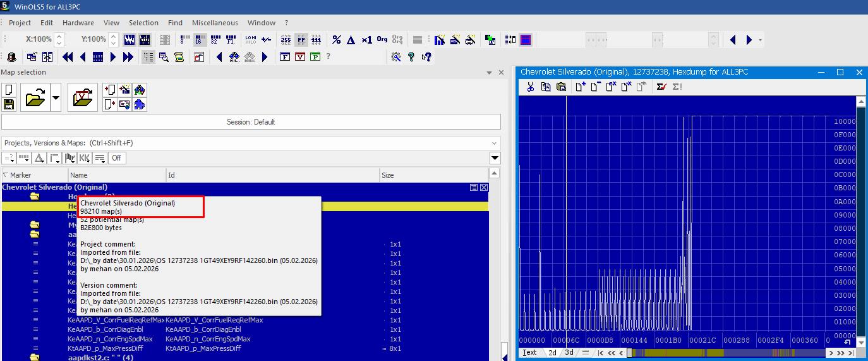
Task: Show absolute difference delta view
Action: pos(351,40)
